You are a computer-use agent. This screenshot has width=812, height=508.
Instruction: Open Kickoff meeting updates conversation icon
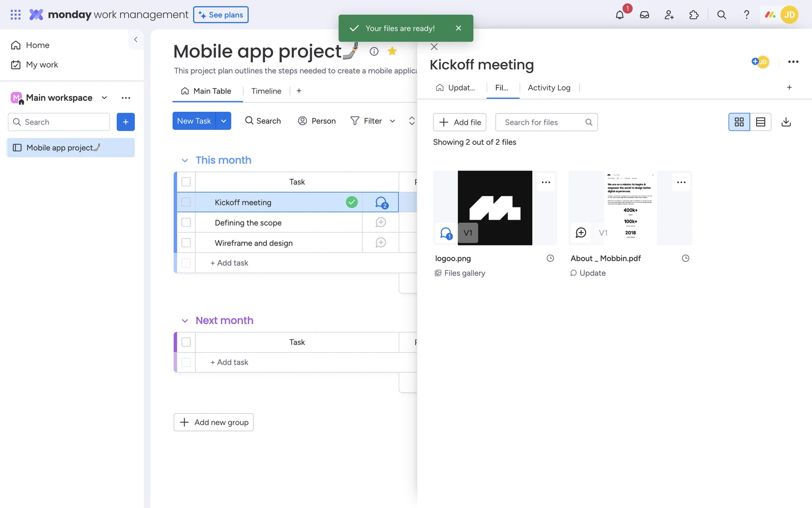[381, 203]
